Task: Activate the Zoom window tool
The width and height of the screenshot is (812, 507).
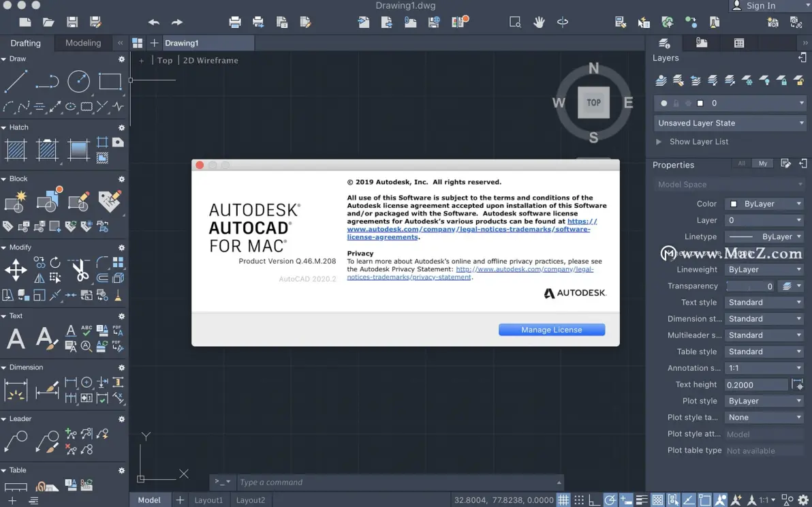Action: click(x=515, y=22)
